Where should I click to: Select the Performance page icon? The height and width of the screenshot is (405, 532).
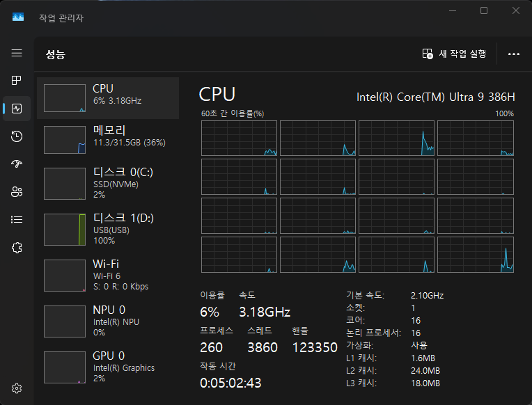17,109
